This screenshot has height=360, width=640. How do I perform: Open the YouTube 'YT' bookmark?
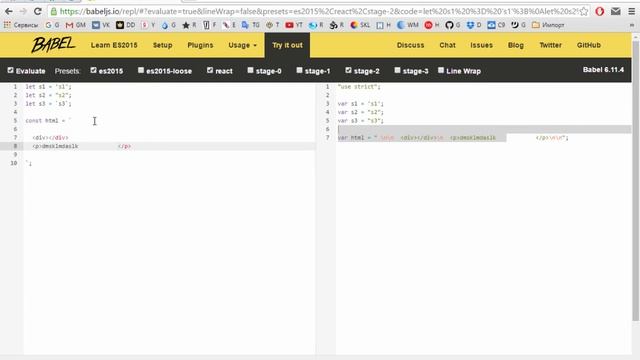(x=294, y=25)
